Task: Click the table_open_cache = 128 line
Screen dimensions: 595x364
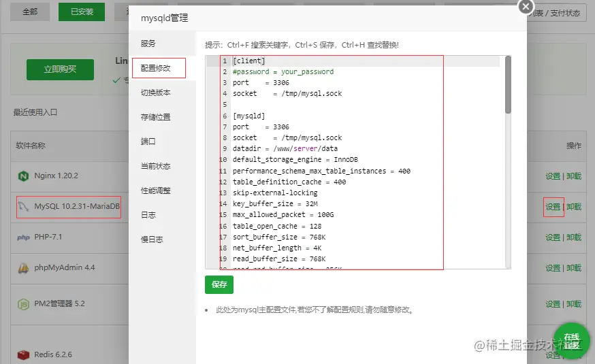Action: click(x=277, y=227)
